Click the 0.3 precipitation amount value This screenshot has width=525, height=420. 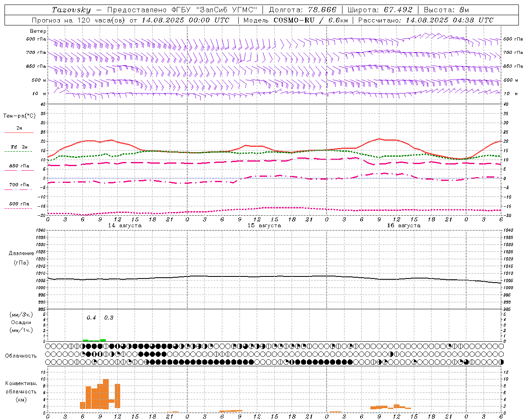(x=109, y=318)
